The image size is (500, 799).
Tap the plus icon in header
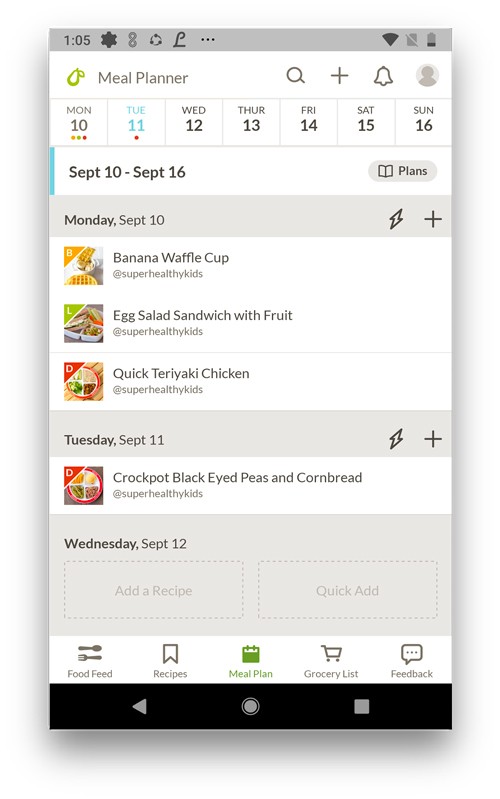coord(339,76)
